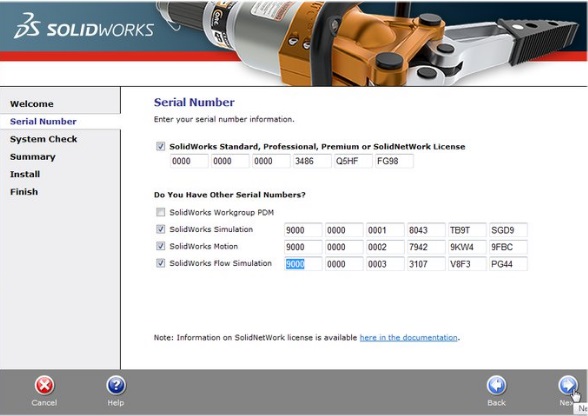Click Simulation serial field containing 8043
This screenshot has width=588, height=416.
(426, 230)
